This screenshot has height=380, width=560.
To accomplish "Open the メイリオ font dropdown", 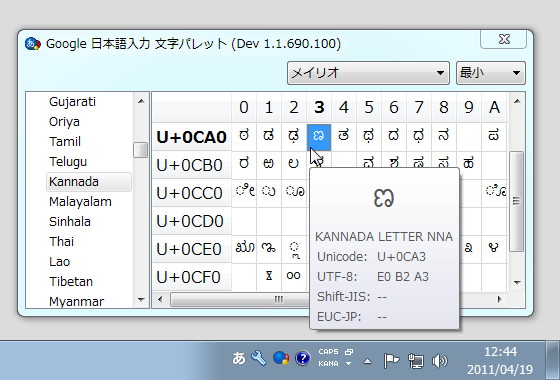I will coord(368,73).
